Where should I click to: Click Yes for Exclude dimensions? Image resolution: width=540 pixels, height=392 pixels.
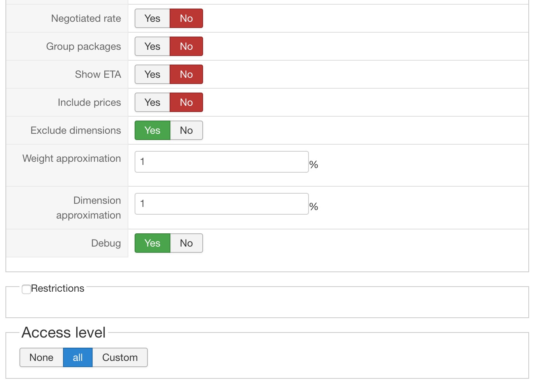click(x=152, y=131)
